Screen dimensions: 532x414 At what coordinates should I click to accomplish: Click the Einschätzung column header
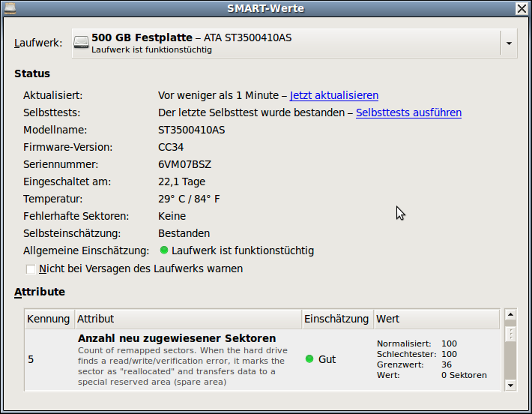[336, 319]
